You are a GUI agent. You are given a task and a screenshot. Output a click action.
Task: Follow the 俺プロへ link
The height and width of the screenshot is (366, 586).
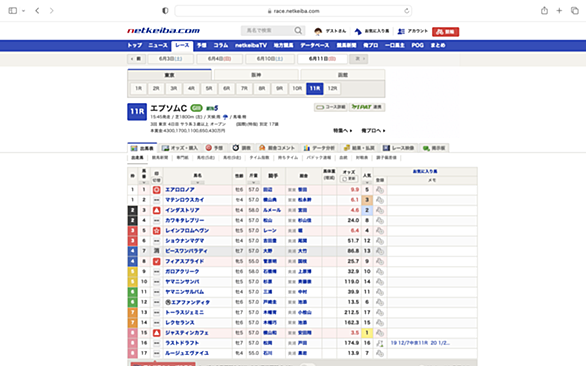[x=373, y=130]
